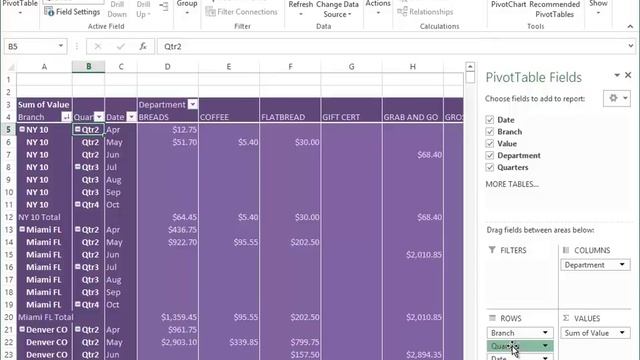
Task: Collapse the NY 10 branch group
Action: (x=22, y=129)
